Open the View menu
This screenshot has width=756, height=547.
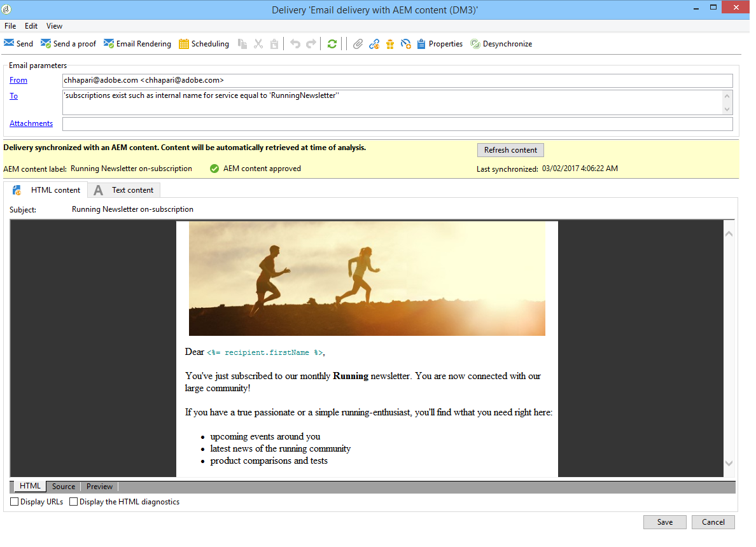pos(54,26)
